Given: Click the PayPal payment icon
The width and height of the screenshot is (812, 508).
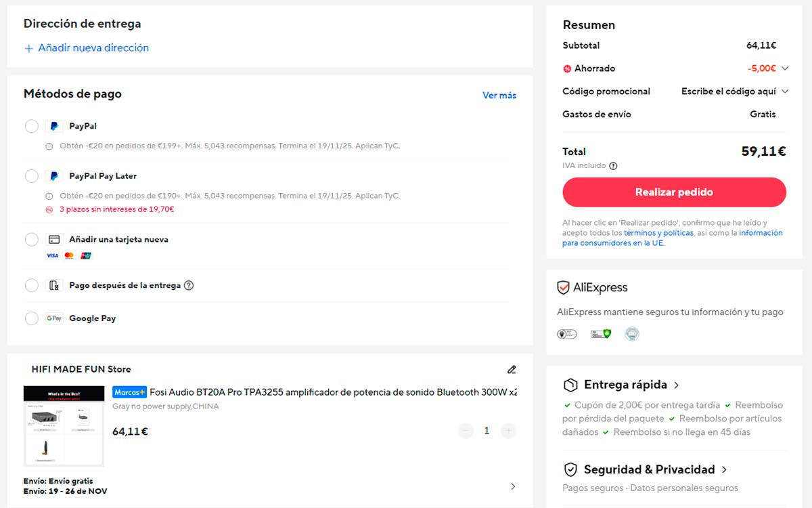Looking at the screenshot, I should (x=54, y=126).
